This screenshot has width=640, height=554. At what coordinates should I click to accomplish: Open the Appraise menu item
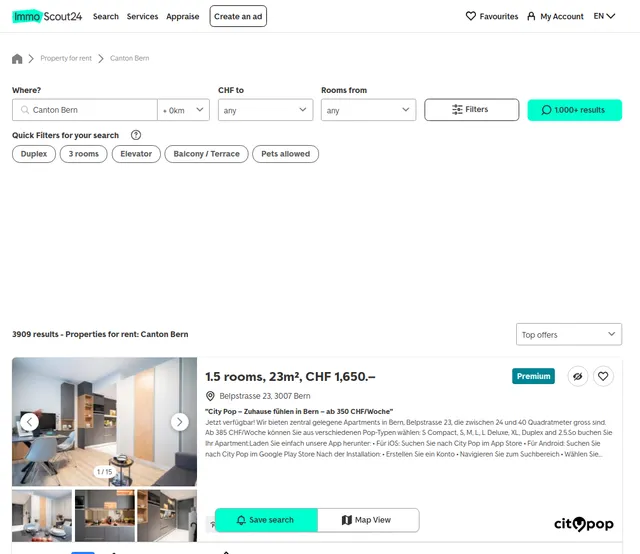click(x=182, y=16)
